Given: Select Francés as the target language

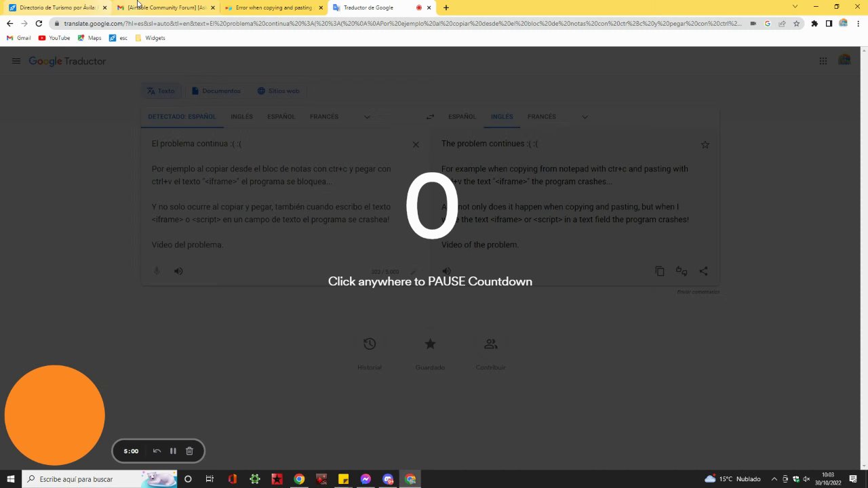Looking at the screenshot, I should coord(542,117).
